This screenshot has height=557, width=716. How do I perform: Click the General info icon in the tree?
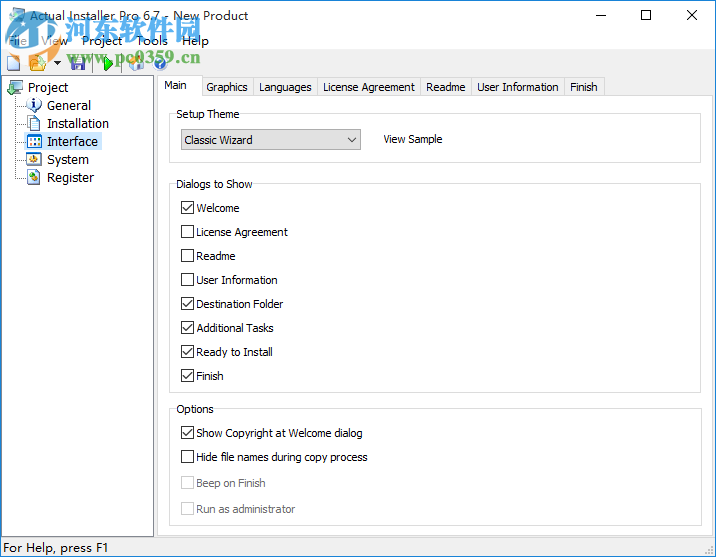tap(34, 105)
